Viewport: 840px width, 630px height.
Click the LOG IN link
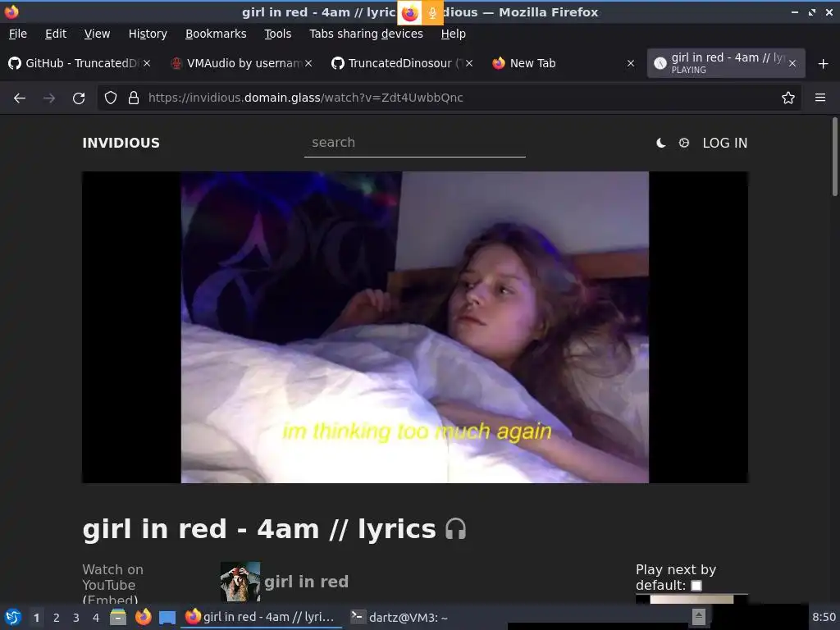(725, 143)
